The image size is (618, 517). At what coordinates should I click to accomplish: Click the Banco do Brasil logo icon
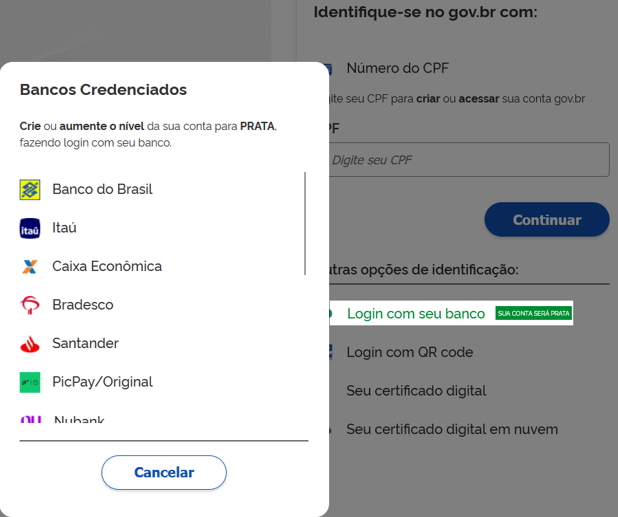click(x=30, y=190)
